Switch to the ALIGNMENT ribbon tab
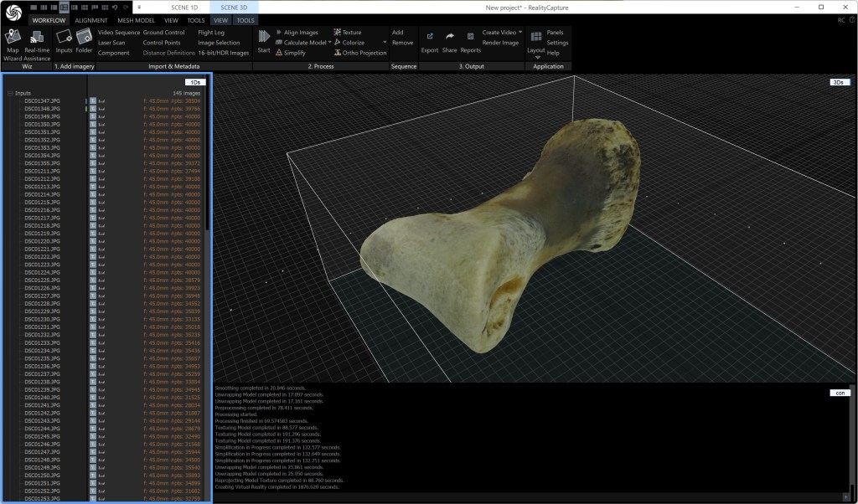 point(91,19)
